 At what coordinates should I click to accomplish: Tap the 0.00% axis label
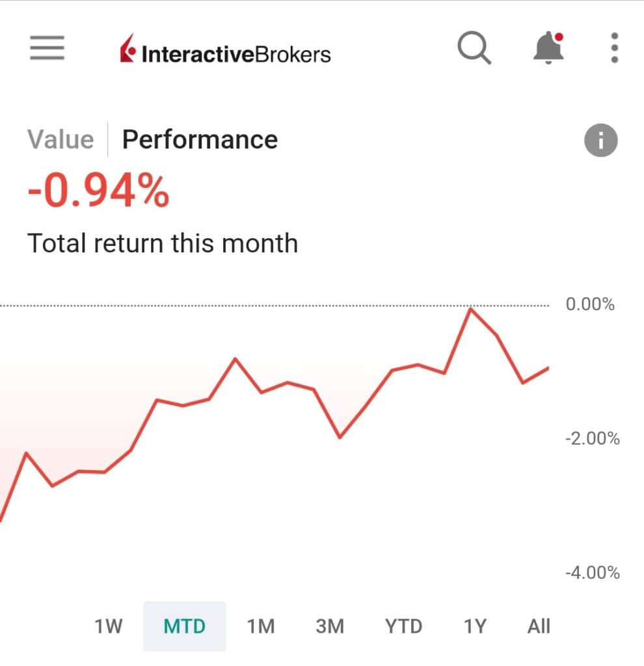pos(590,304)
